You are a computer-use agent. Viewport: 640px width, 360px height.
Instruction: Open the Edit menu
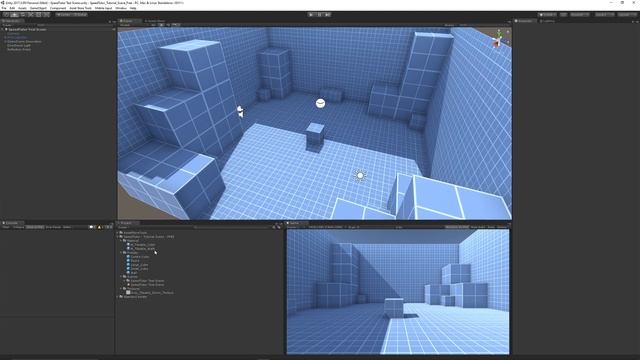click(12, 8)
